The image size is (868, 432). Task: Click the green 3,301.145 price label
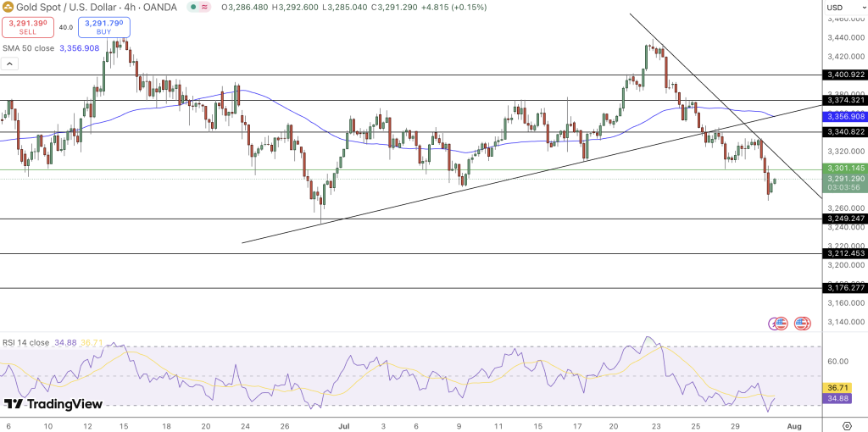tap(845, 169)
